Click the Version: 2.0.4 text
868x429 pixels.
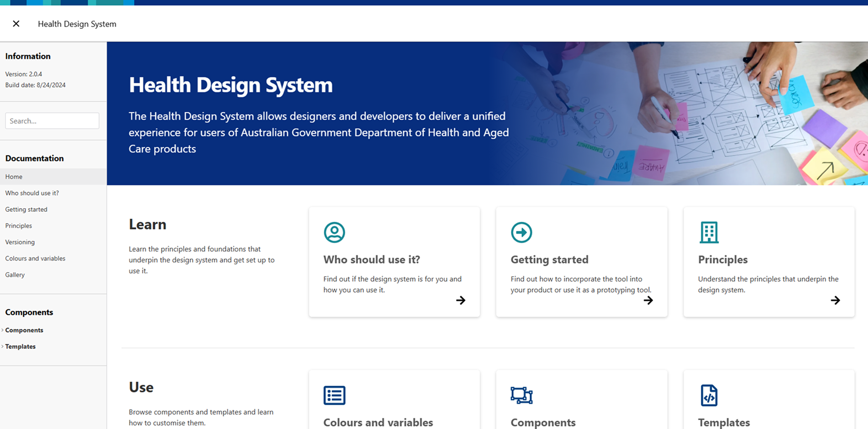pyautogui.click(x=24, y=74)
